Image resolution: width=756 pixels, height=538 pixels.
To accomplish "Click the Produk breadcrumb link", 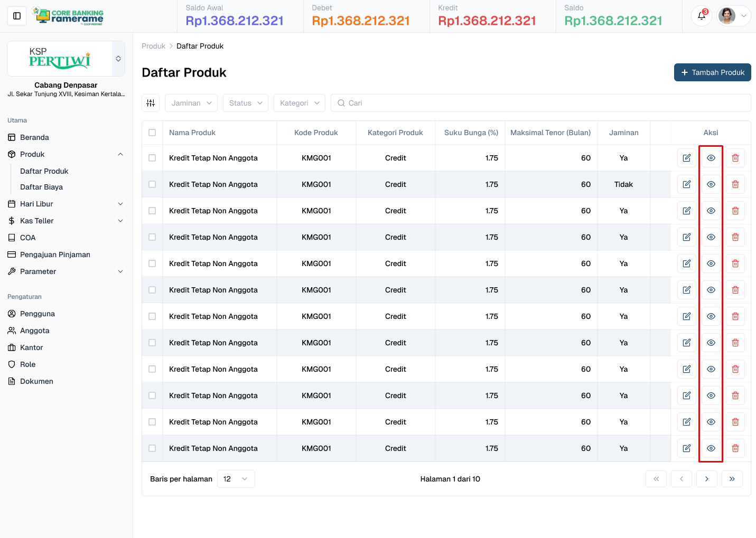I will [153, 46].
